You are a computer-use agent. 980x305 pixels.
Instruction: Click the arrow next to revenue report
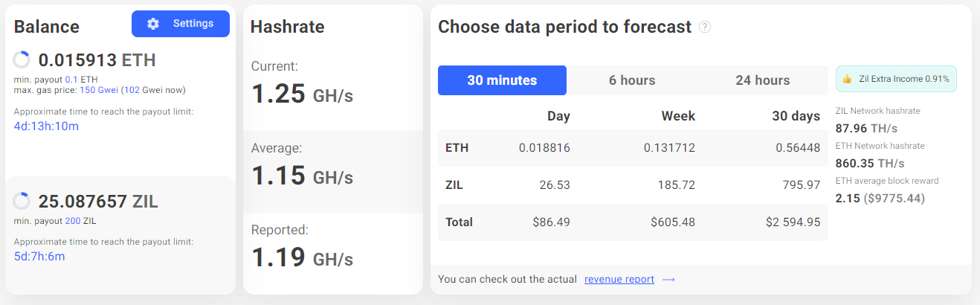click(668, 280)
